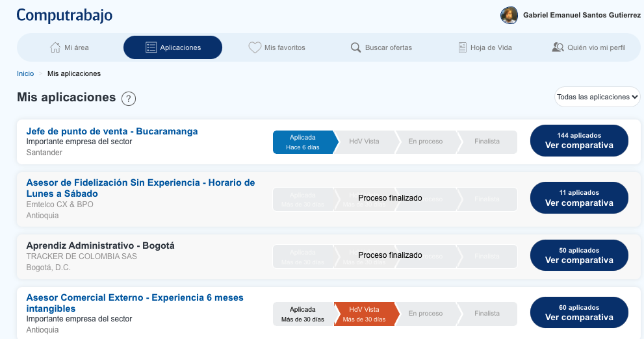
Task: View comparison for 144 aplicados
Action: pyautogui.click(x=579, y=141)
